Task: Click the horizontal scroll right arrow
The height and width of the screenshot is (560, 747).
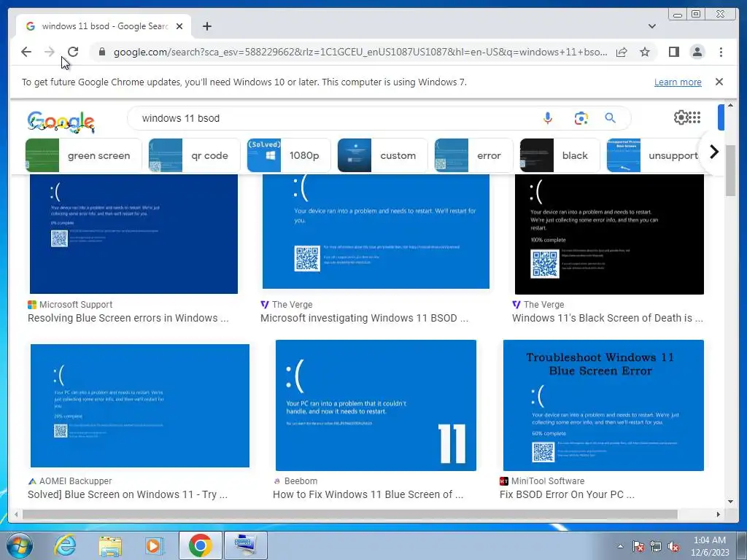Action: [719, 514]
